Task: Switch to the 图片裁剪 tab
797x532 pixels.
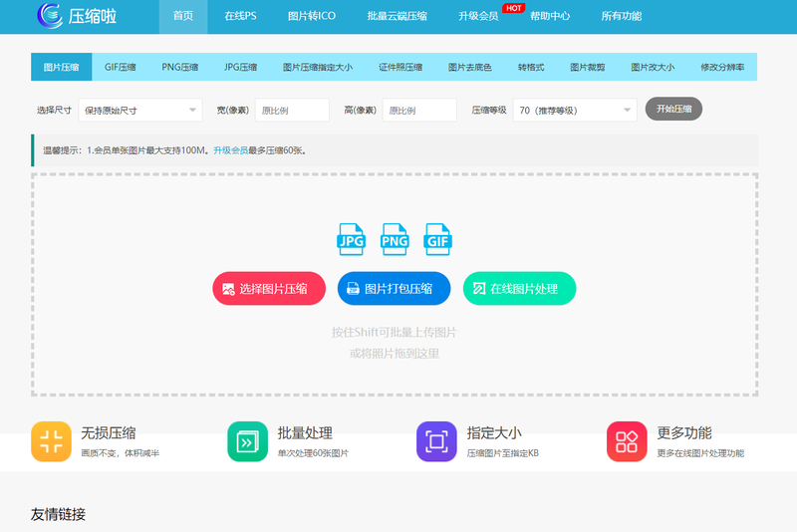Action: pyautogui.click(x=588, y=67)
